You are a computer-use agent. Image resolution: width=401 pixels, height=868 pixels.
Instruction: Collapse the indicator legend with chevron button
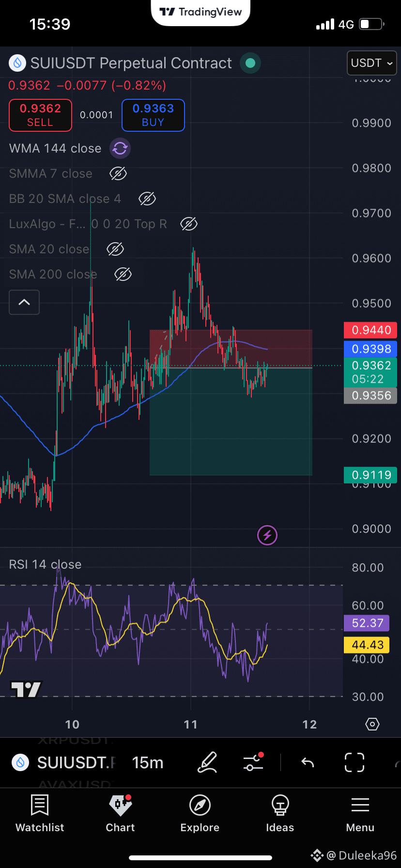24,302
